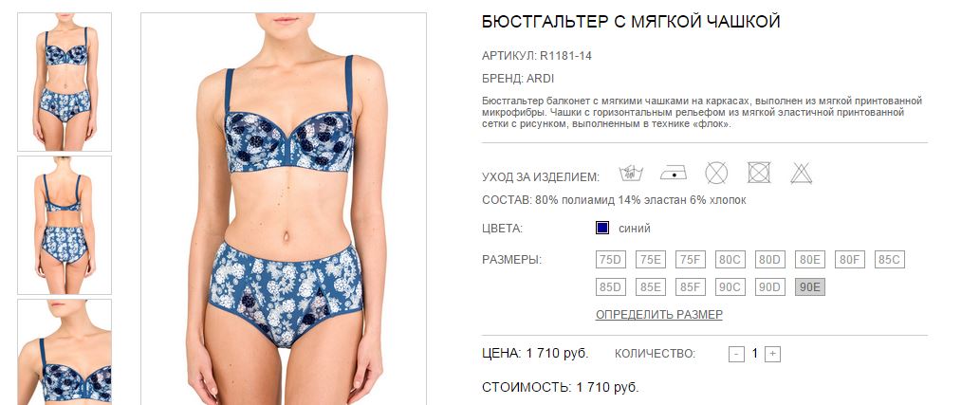Click the do not dry clean icon

click(716, 173)
